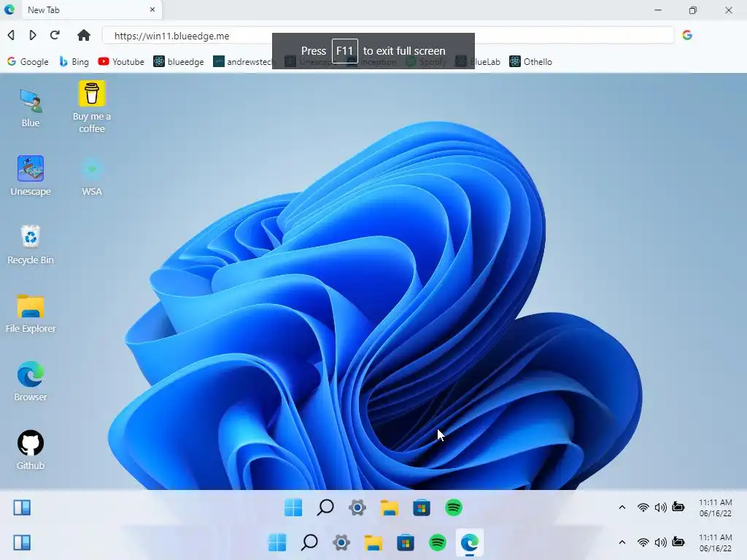The image size is (747, 560).
Task: Launch the Browser desktop shortcut
Action: pyautogui.click(x=31, y=381)
